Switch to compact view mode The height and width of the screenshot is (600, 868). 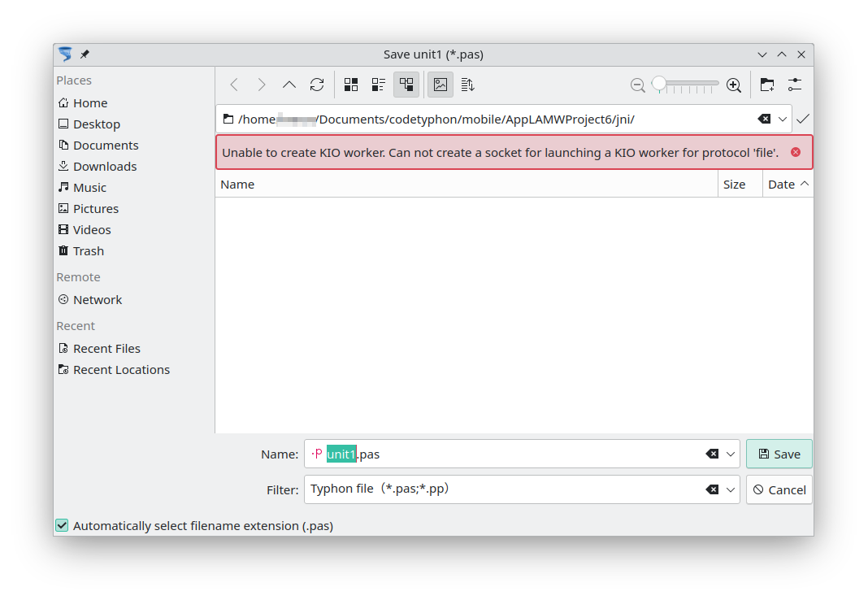(379, 85)
